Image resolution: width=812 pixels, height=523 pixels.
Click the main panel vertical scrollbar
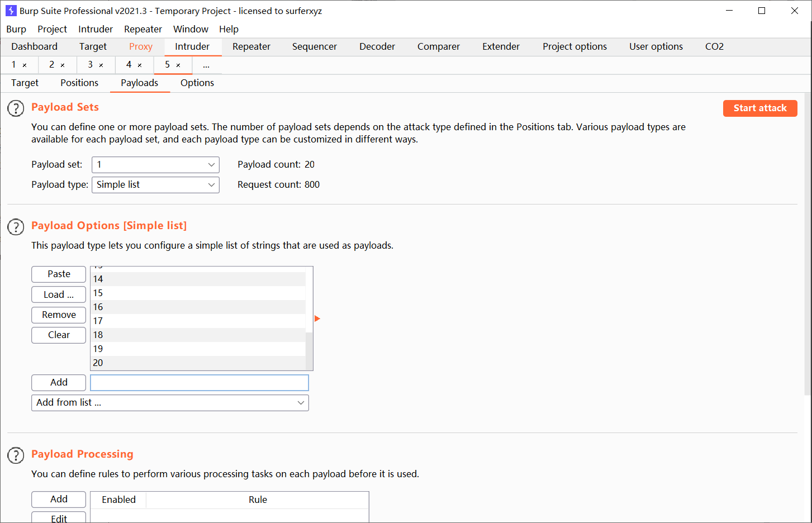pyautogui.click(x=808, y=244)
